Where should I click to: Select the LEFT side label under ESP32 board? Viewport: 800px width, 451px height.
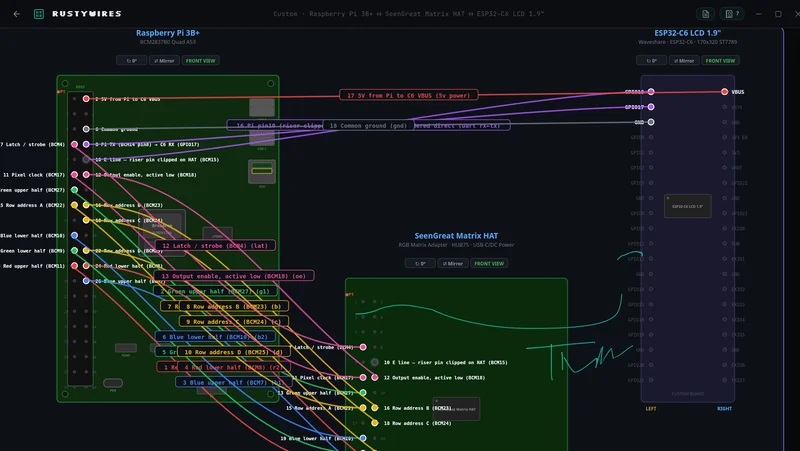pos(651,408)
